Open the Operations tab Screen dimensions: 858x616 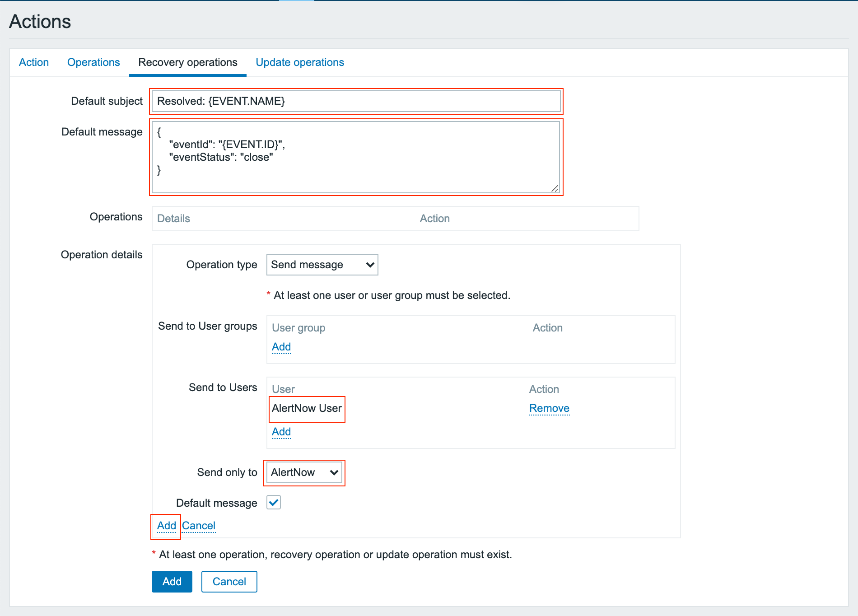(93, 62)
